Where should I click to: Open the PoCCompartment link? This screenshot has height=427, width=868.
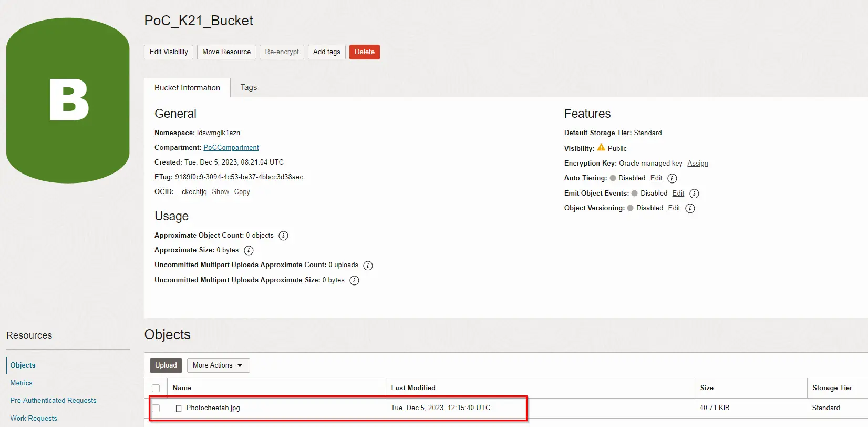pos(231,148)
